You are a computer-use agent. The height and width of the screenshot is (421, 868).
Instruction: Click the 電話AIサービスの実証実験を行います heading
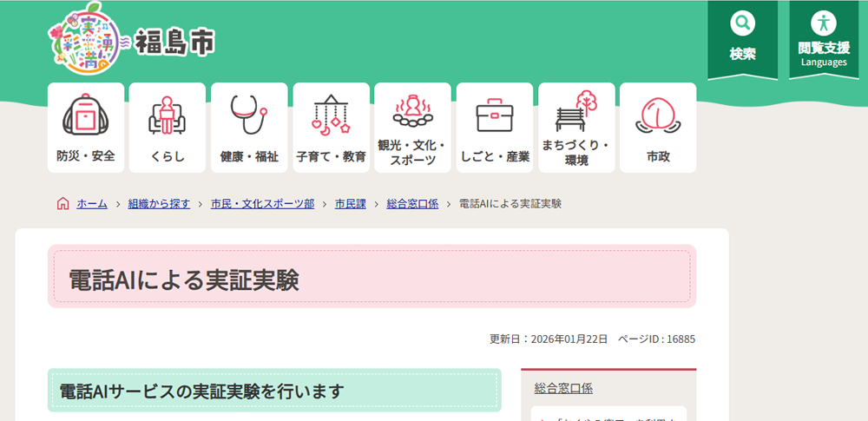201,391
